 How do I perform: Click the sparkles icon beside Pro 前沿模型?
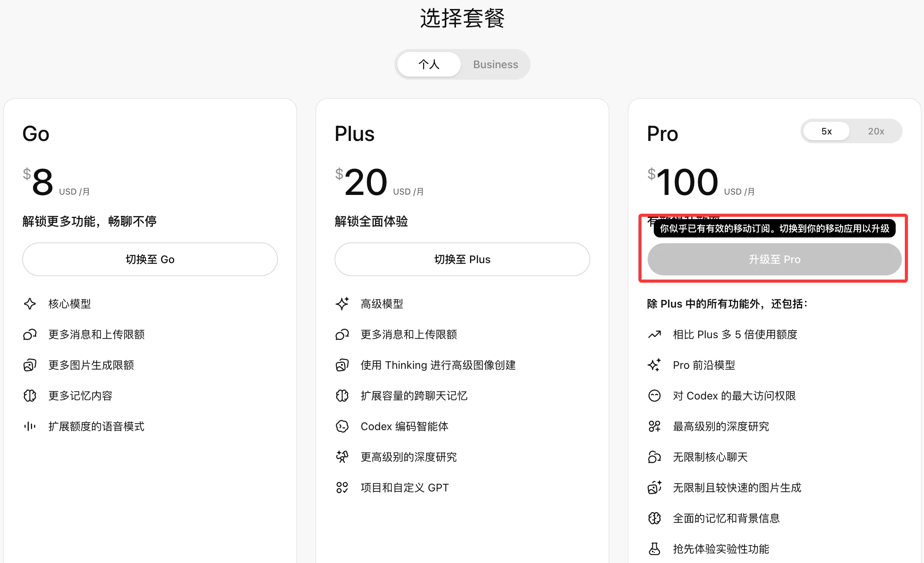click(655, 365)
